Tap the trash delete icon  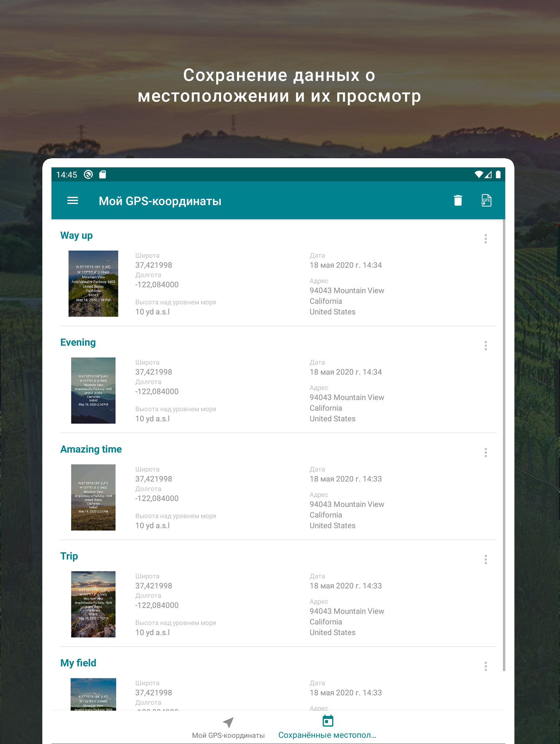(x=458, y=200)
